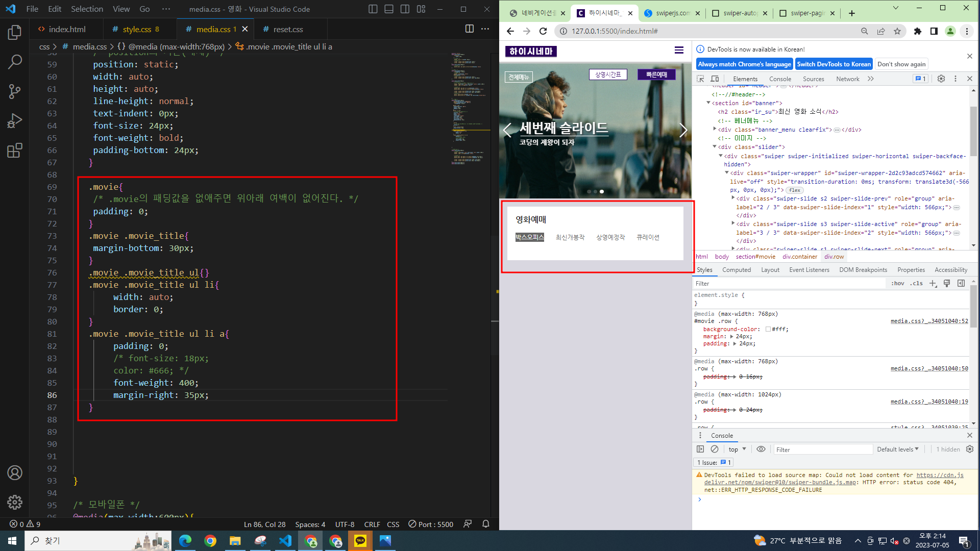Click the #fff background-color swatch
The image size is (980, 551).
(x=768, y=330)
